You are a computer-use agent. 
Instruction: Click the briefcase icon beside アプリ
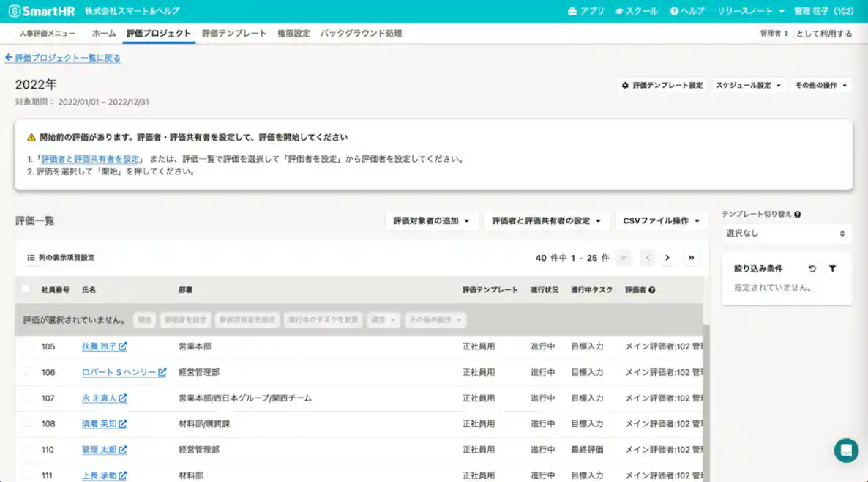click(x=572, y=11)
